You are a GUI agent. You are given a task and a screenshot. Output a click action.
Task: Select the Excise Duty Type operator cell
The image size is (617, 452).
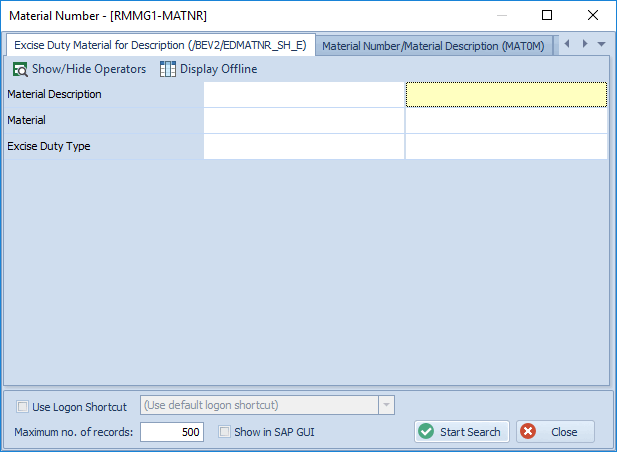tap(303, 146)
